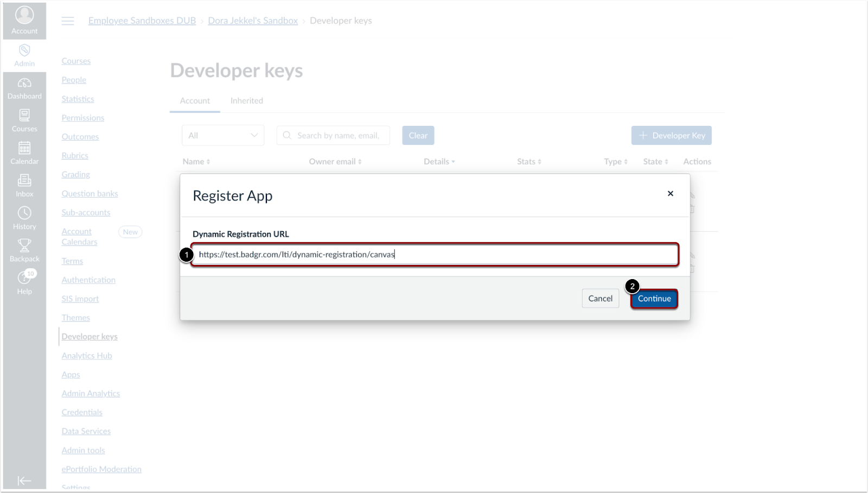This screenshot has width=868, height=493.
Task: Click inside the Dynamic Registration URL field
Action: pyautogui.click(x=434, y=254)
